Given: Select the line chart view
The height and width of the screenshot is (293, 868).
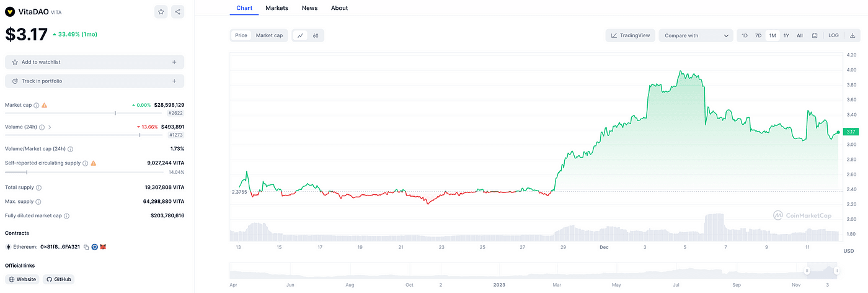Looking at the screenshot, I should [300, 35].
